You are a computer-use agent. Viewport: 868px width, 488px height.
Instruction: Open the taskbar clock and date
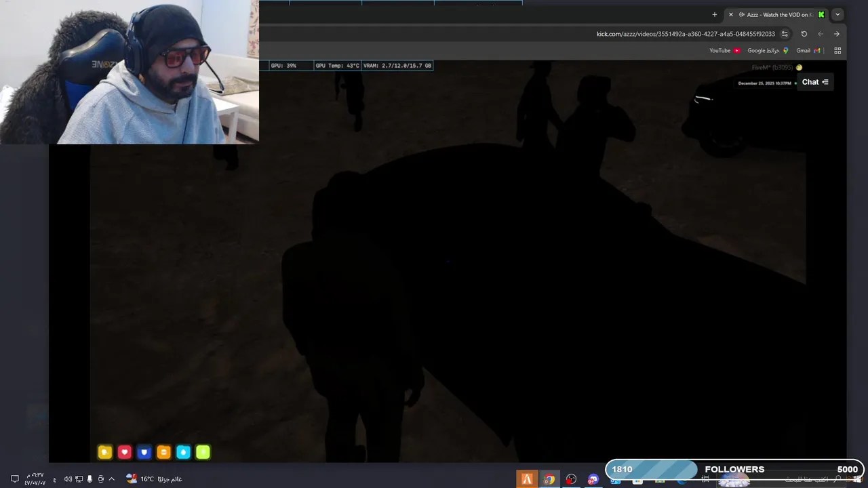(35, 479)
